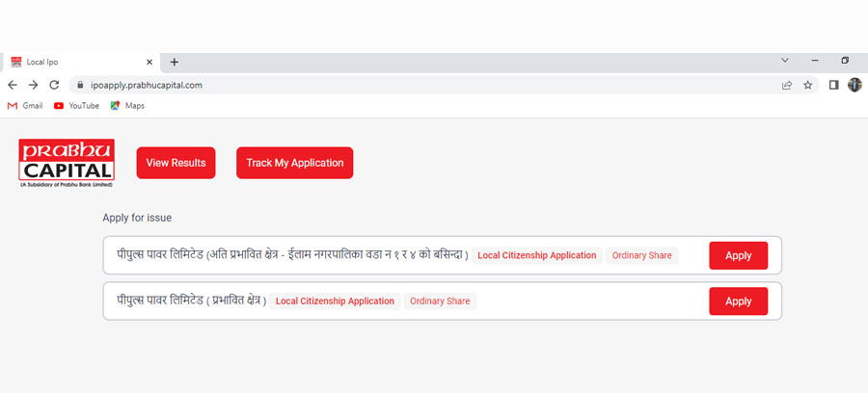Click the browser Back arrow
This screenshot has width=868, height=393.
pos(13,85)
